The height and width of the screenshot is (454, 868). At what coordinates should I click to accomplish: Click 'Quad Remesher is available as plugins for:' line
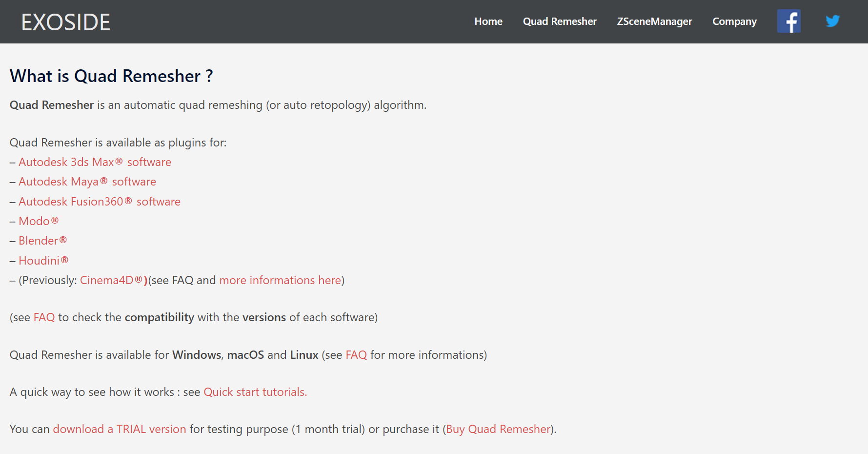point(118,143)
